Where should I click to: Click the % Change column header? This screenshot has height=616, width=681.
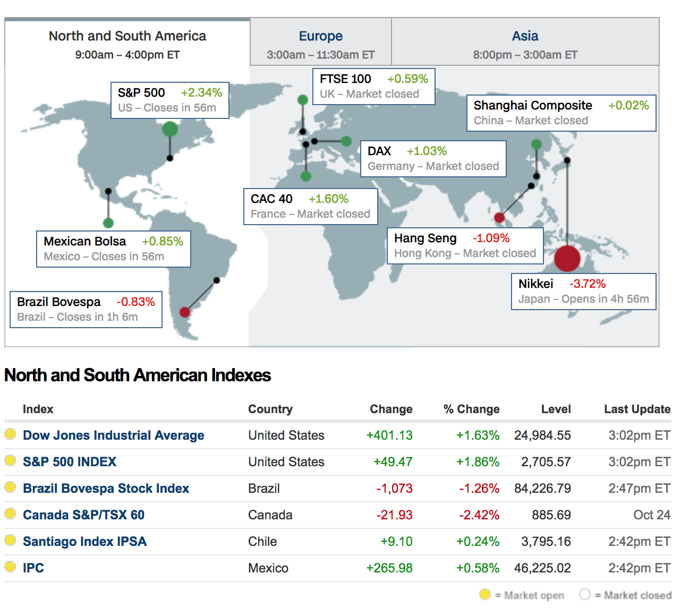tap(472, 409)
